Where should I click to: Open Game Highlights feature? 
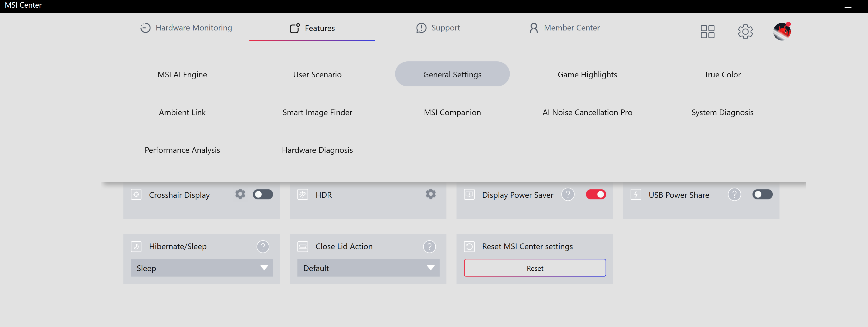[x=587, y=74]
